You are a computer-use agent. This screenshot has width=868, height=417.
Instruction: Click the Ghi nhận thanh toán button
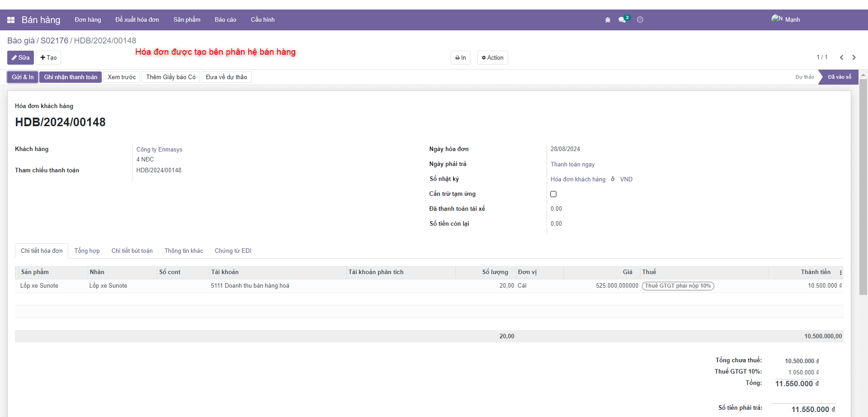71,77
